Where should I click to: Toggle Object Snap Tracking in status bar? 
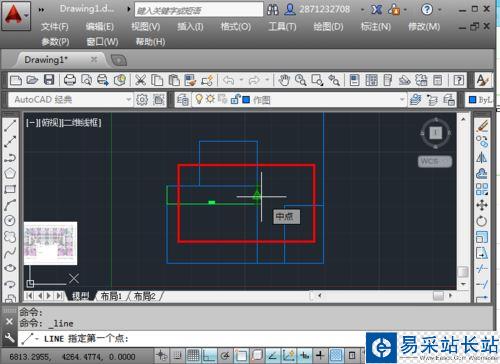tap(273, 355)
